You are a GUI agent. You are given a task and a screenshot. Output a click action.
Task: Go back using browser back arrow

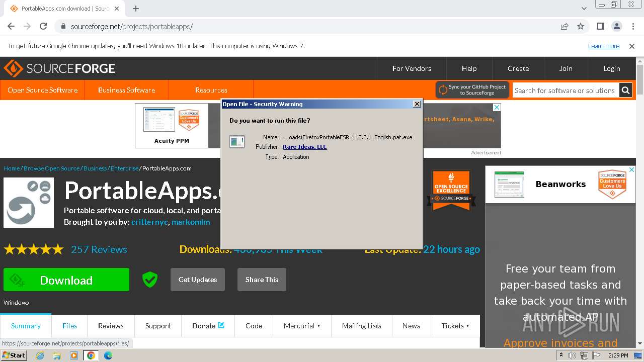[x=11, y=26]
